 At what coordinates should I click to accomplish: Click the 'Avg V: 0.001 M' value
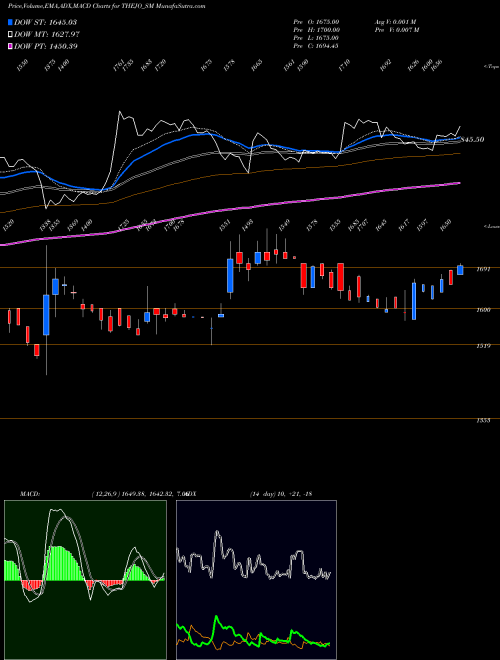point(395,22)
